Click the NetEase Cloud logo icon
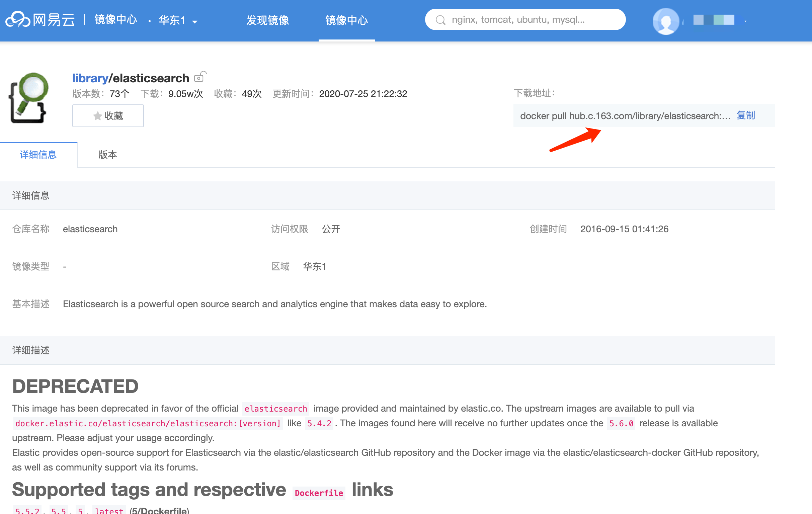 [17, 20]
